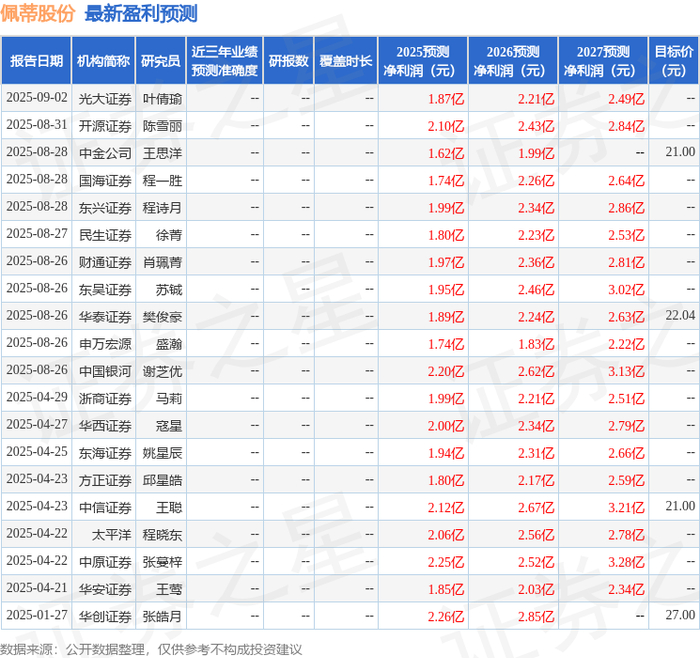
Task: Click analyst name 程一胜
Action: [x=162, y=180]
